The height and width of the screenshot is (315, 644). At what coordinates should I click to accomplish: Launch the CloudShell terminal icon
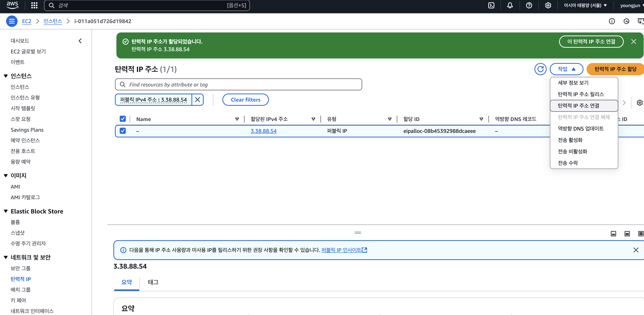[x=491, y=6]
